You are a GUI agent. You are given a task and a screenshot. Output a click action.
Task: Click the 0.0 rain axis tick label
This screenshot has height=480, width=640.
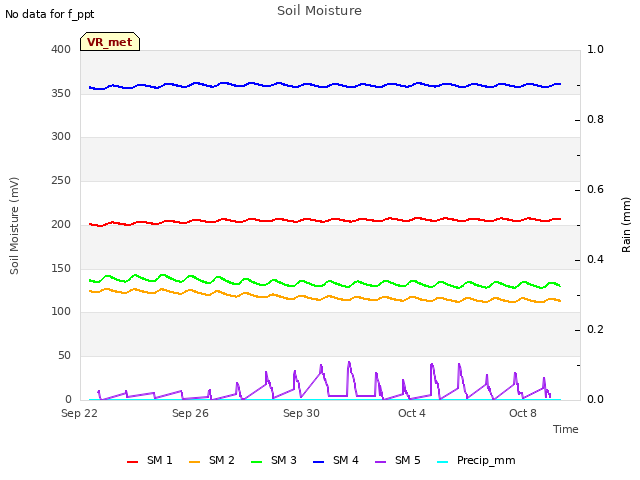point(595,399)
